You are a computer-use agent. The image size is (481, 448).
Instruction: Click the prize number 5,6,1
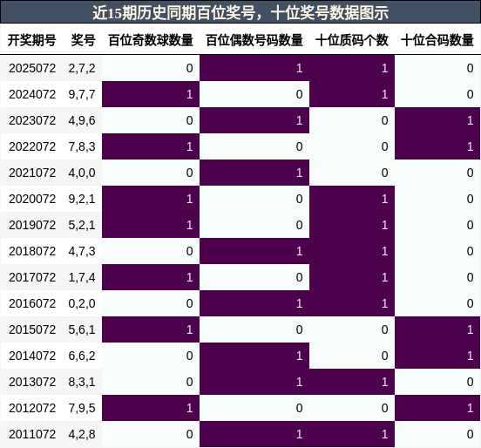82,329
